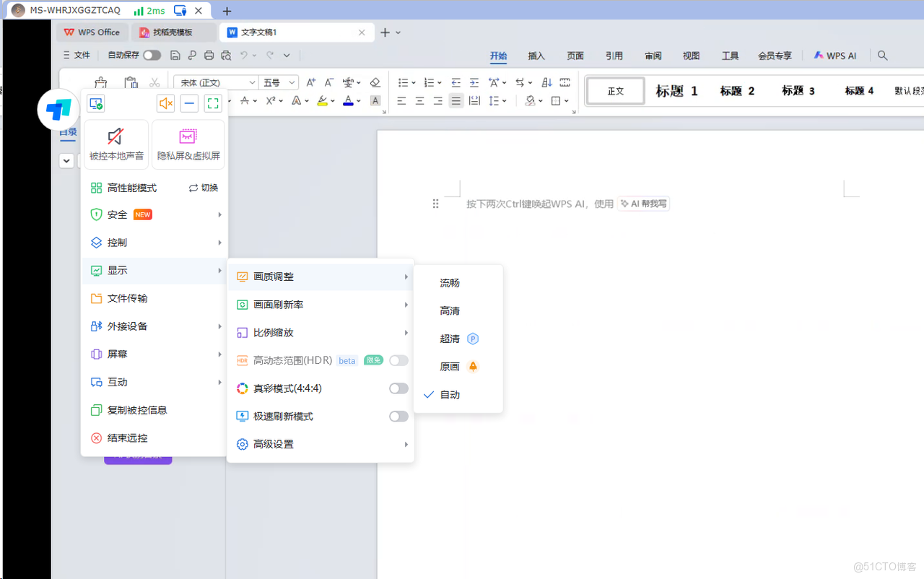924x579 pixels.
Task: Click the 切换 switch mode link
Action: click(204, 188)
